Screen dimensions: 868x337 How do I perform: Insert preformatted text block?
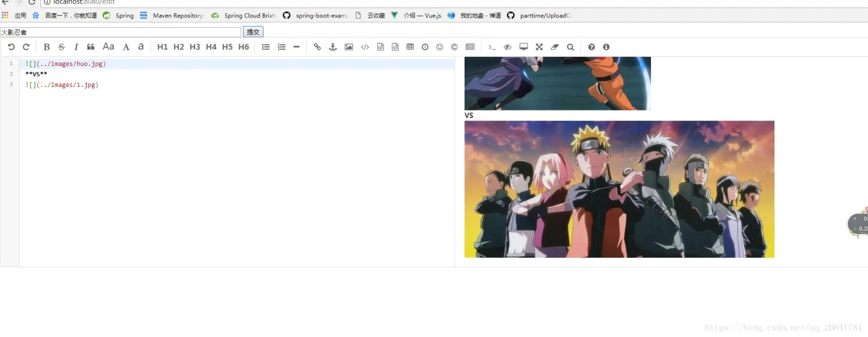[x=380, y=47]
